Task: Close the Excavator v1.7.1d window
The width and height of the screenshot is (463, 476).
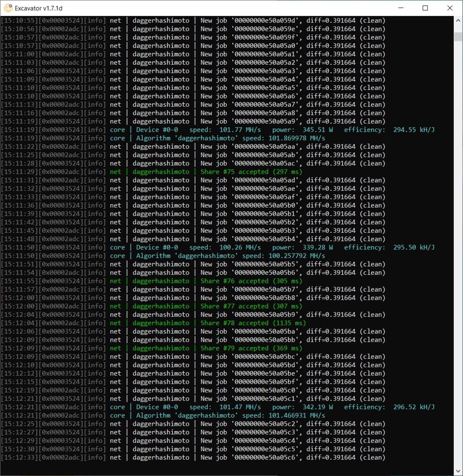Action: click(450, 8)
